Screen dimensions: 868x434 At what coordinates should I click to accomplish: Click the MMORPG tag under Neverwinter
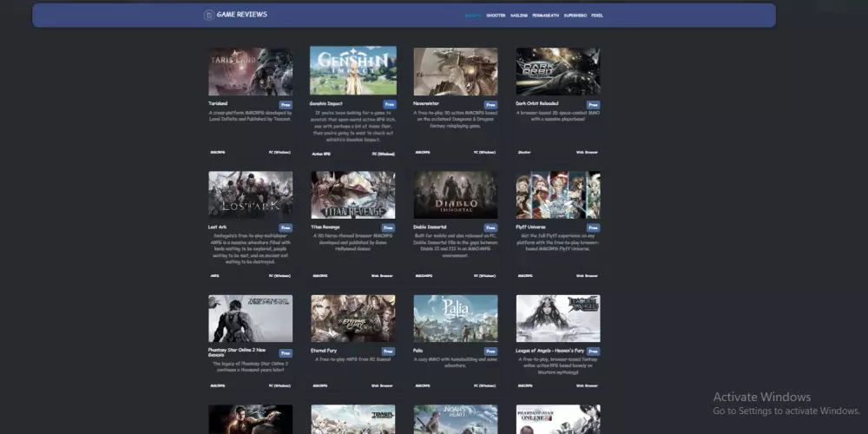(x=423, y=152)
